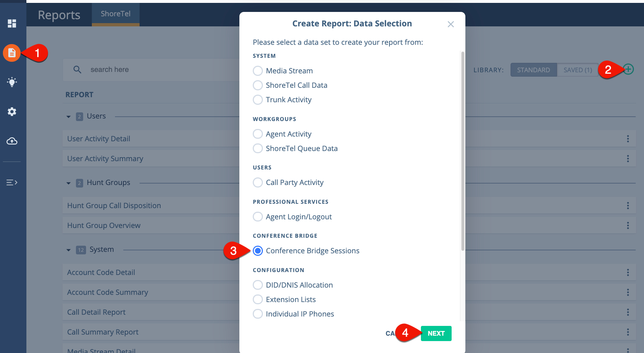Screen dimensions: 644x353
Task: Open options menu for Hunt Group Overview
Action: point(628,225)
